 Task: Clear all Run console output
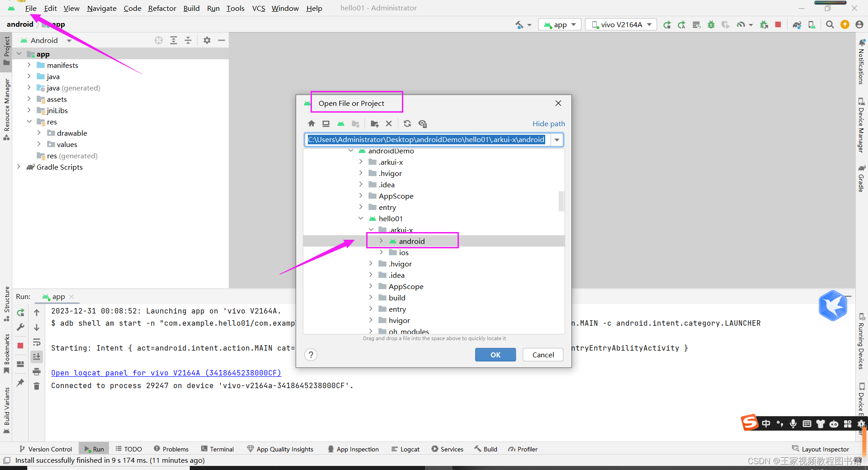pyautogui.click(x=37, y=386)
